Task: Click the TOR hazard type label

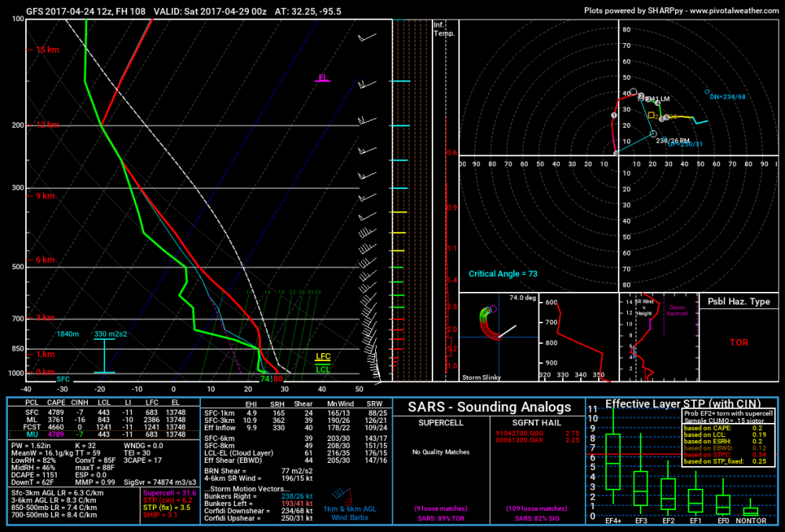Action: tap(739, 343)
